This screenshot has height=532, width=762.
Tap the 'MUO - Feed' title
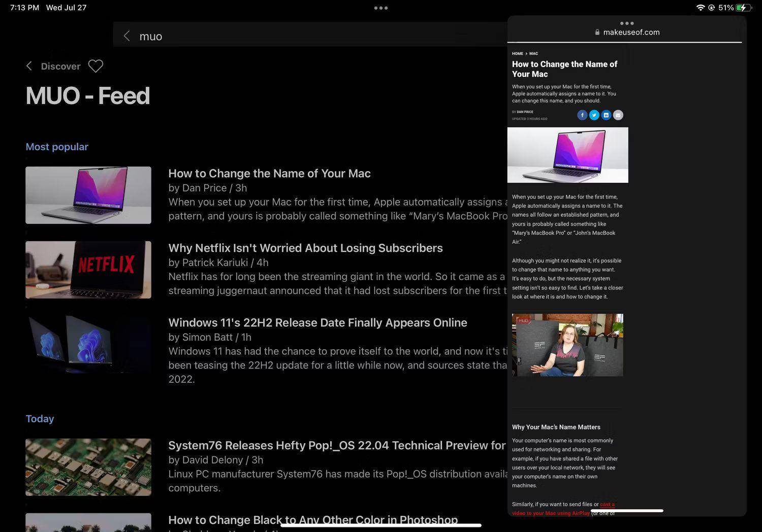point(88,95)
